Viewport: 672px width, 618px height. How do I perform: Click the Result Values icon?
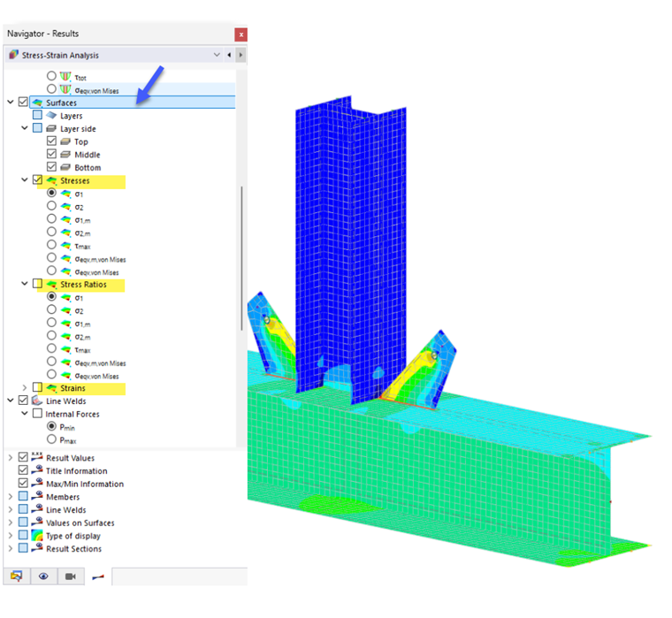coord(37,456)
